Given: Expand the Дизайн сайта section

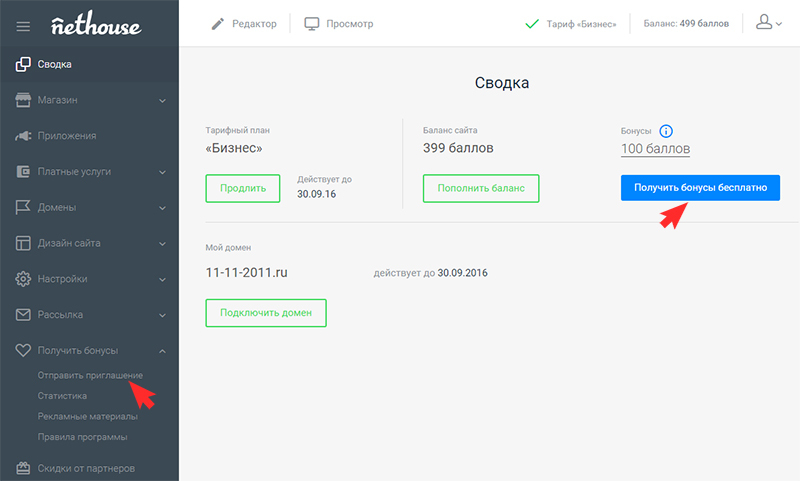Looking at the screenshot, I should click(x=162, y=243).
